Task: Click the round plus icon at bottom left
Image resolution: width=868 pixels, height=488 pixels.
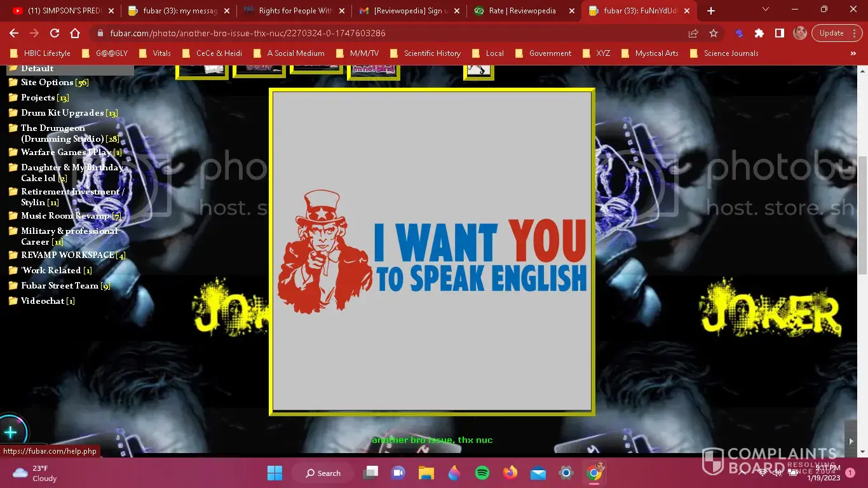Action: 11,433
